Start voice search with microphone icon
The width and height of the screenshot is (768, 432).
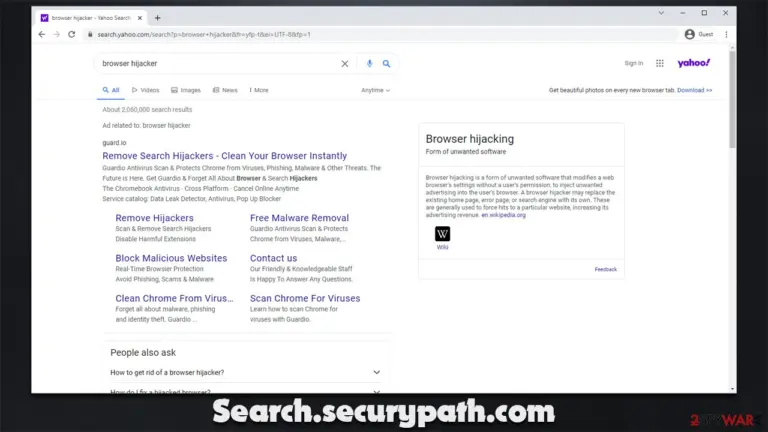click(x=369, y=63)
